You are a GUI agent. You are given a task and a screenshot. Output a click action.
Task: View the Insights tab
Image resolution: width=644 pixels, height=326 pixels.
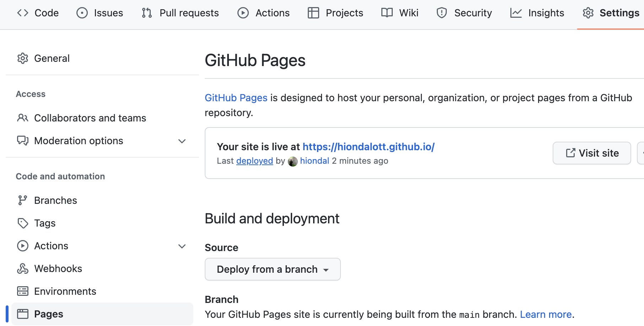tap(537, 13)
